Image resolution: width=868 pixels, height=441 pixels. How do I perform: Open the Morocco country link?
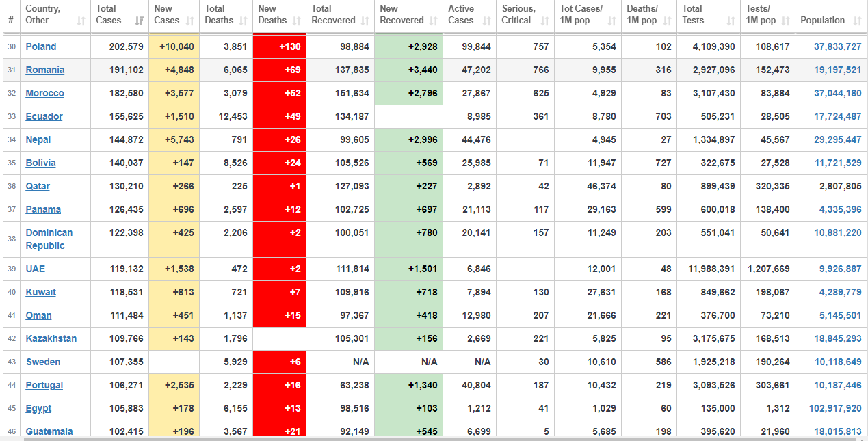coord(44,93)
